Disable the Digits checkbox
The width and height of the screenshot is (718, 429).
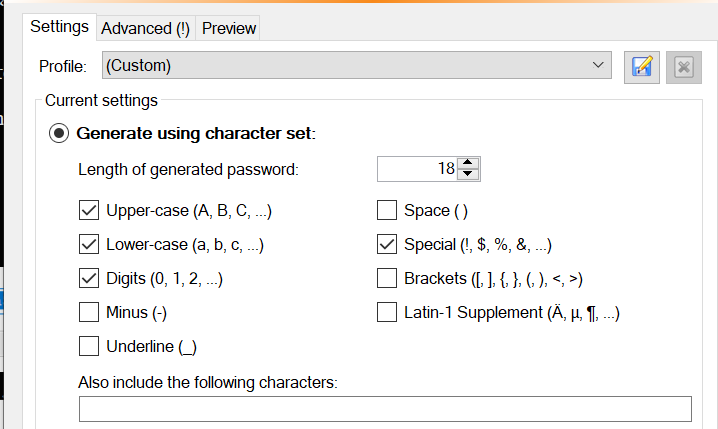(x=89, y=278)
